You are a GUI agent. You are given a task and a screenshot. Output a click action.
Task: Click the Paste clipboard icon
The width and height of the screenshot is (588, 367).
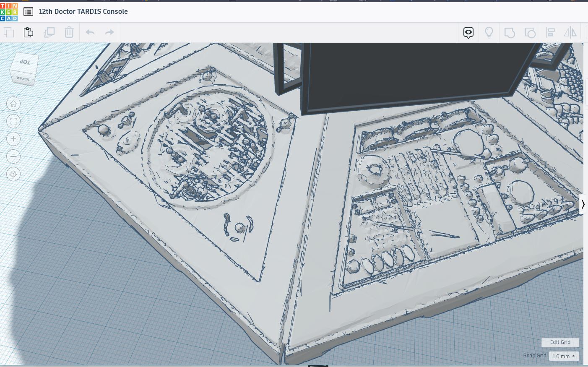[x=28, y=32]
